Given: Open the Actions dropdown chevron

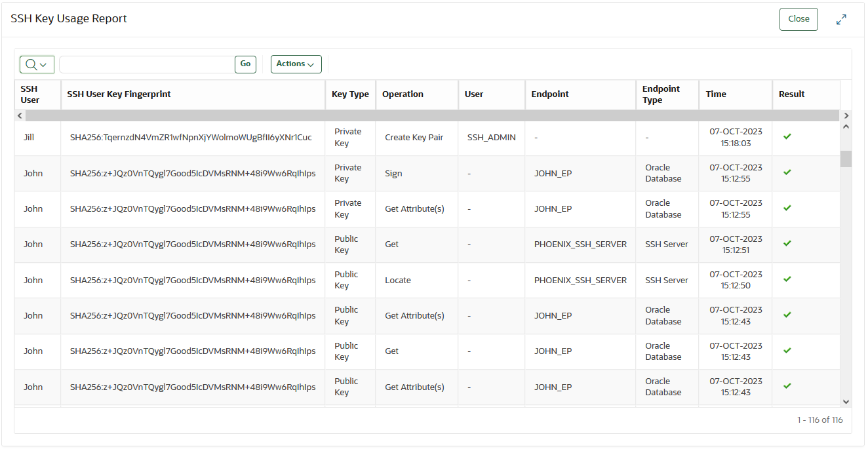Looking at the screenshot, I should point(311,65).
